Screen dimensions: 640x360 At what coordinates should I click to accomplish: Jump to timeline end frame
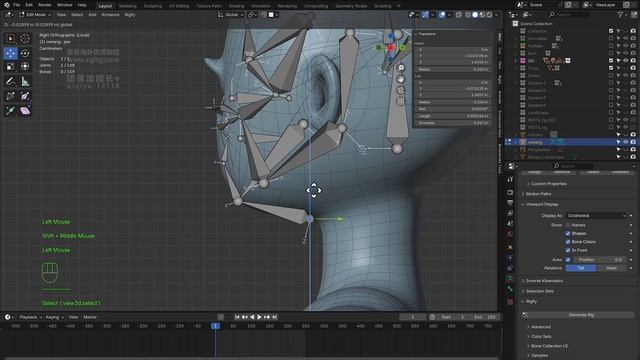click(x=275, y=317)
